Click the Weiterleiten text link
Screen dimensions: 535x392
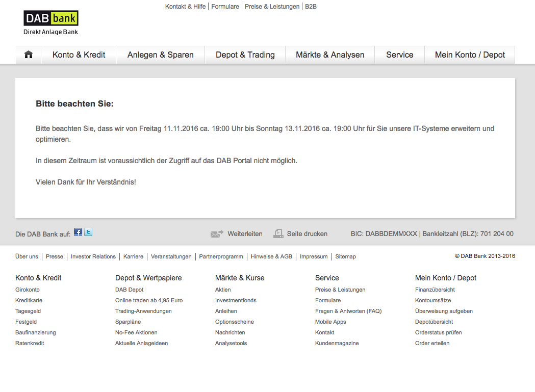point(245,233)
